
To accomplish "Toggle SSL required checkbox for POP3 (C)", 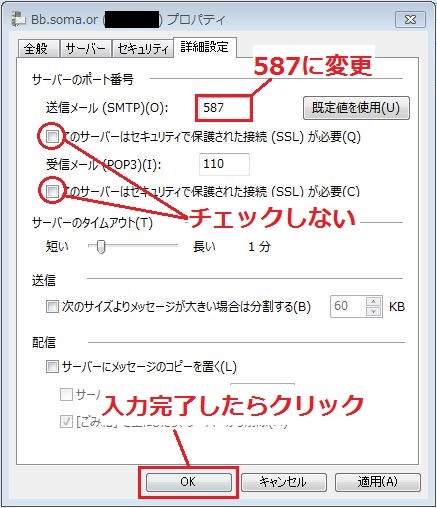I will coord(52,191).
